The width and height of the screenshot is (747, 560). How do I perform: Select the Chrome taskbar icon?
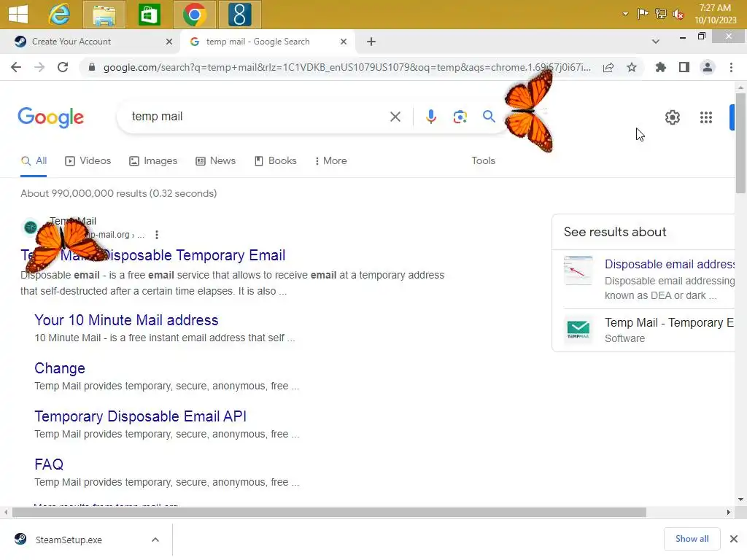[194, 15]
